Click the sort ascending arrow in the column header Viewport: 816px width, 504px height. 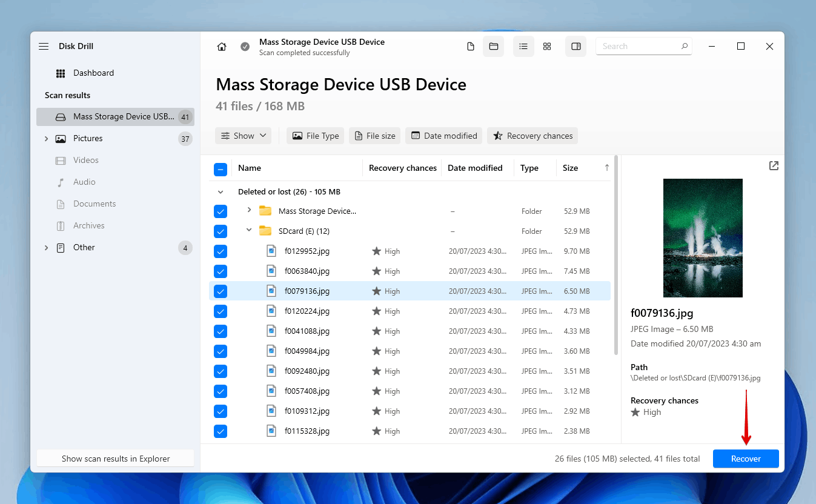606,168
